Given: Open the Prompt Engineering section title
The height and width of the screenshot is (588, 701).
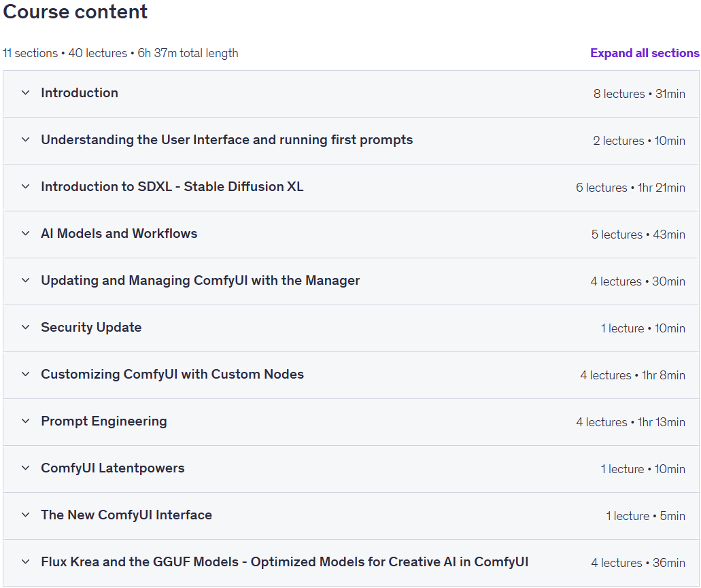Looking at the screenshot, I should pyautogui.click(x=104, y=421).
